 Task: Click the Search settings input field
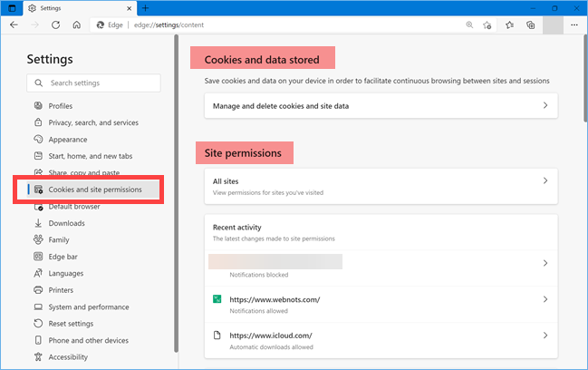94,83
